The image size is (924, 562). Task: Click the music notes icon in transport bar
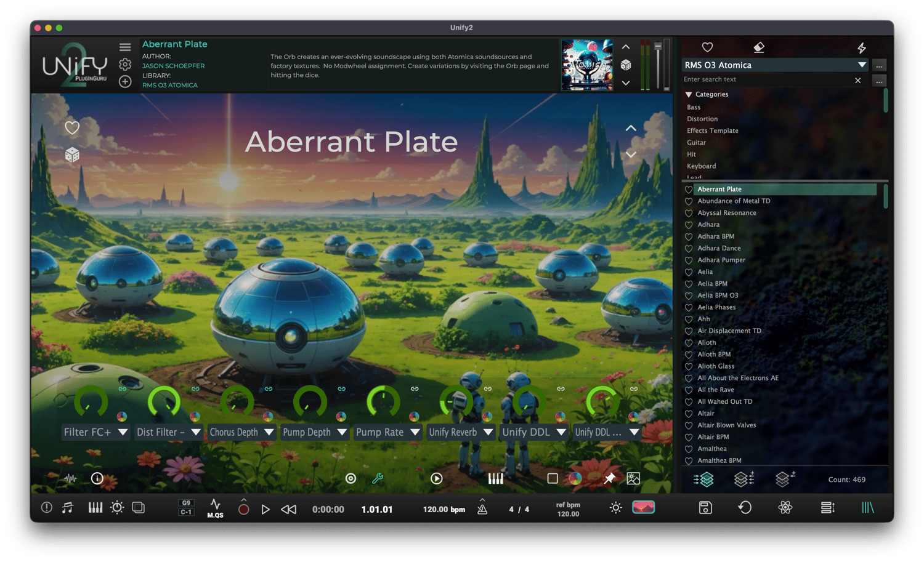(68, 507)
